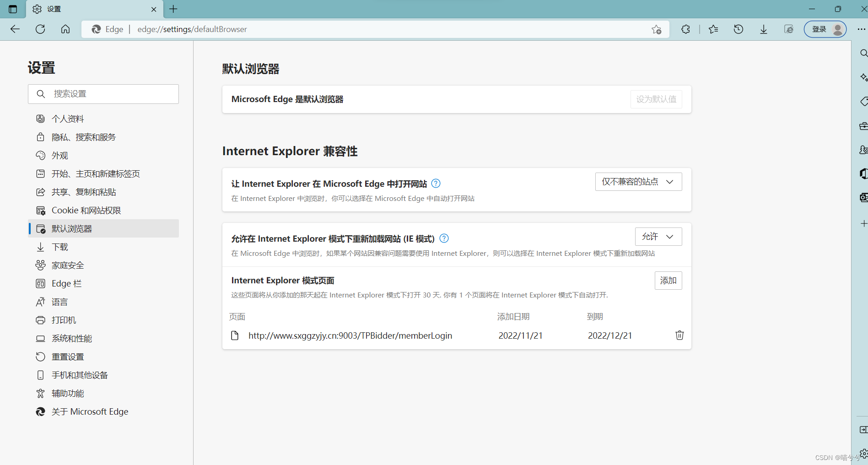Open 辅助功能 settings section
The image size is (868, 465).
coord(103,394)
